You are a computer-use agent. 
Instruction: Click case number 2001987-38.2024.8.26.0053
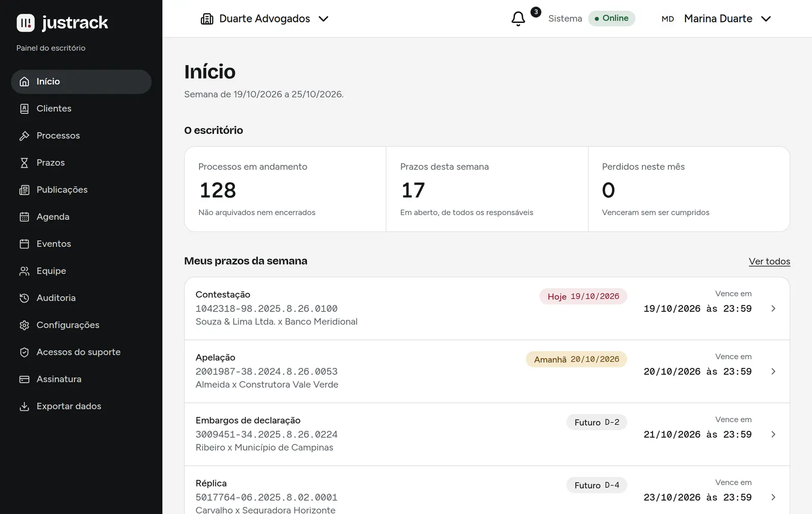point(266,371)
